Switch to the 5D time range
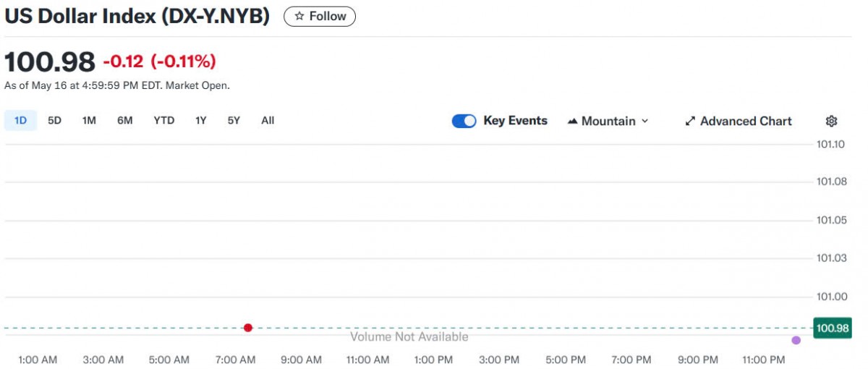 (54, 120)
